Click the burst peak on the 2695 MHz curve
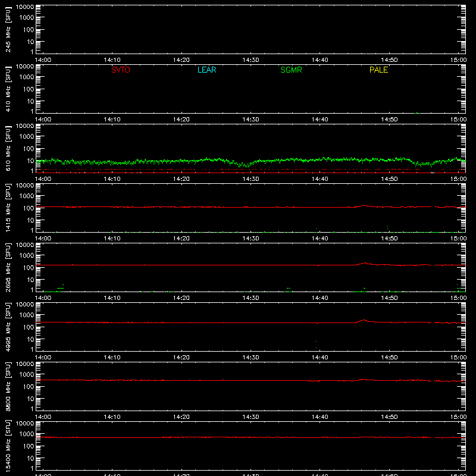Screen dimensions: 476x476 click(365, 263)
